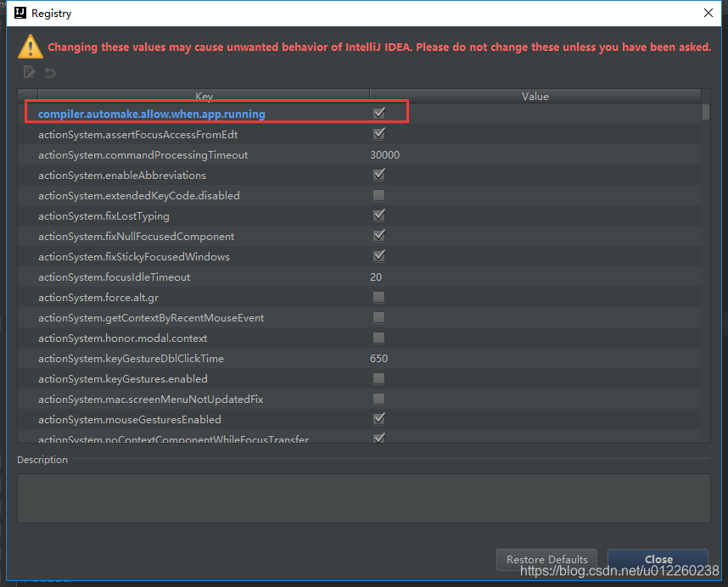The width and height of the screenshot is (728, 587).
Task: Select the actionSystem.focusIdleTimeout key
Action: click(114, 277)
